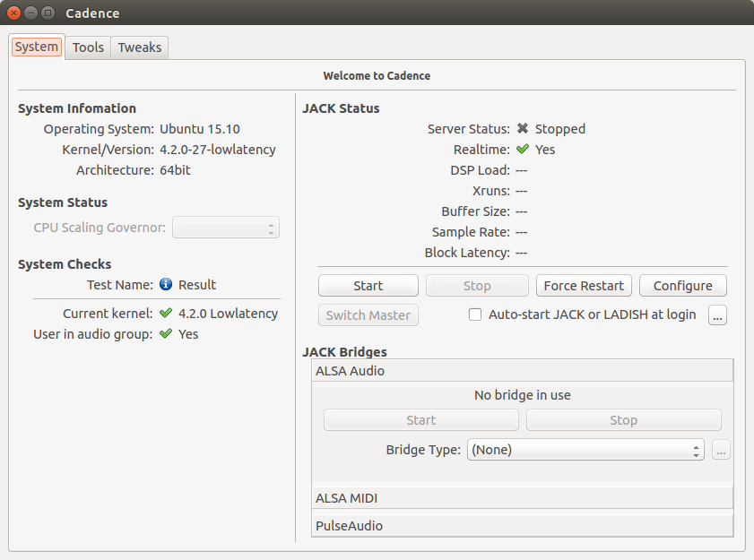Click the 'JACK Bridges' heading
Viewport: 754px width, 560px height.
point(344,352)
